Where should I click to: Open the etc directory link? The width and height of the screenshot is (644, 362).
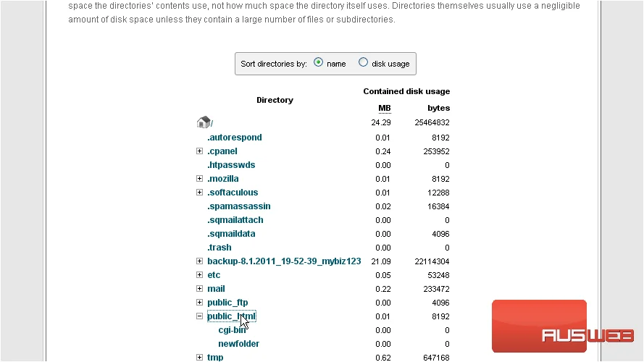click(214, 275)
